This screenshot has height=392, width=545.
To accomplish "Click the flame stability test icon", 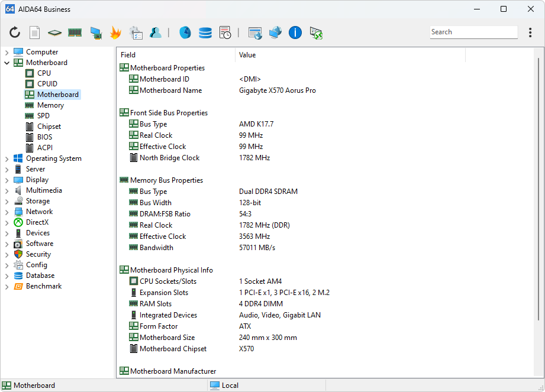I will [115, 33].
